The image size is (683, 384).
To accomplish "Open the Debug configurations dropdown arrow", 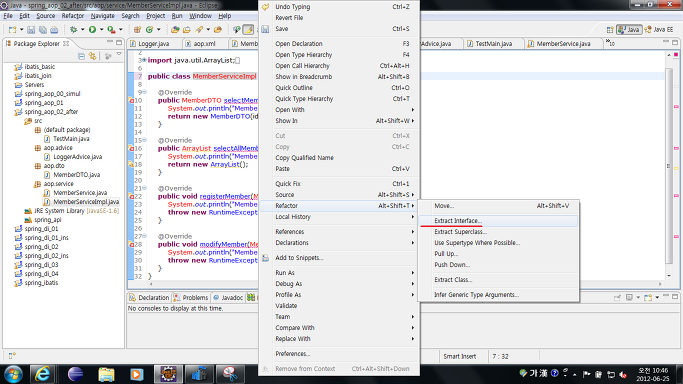I will tap(82, 30).
